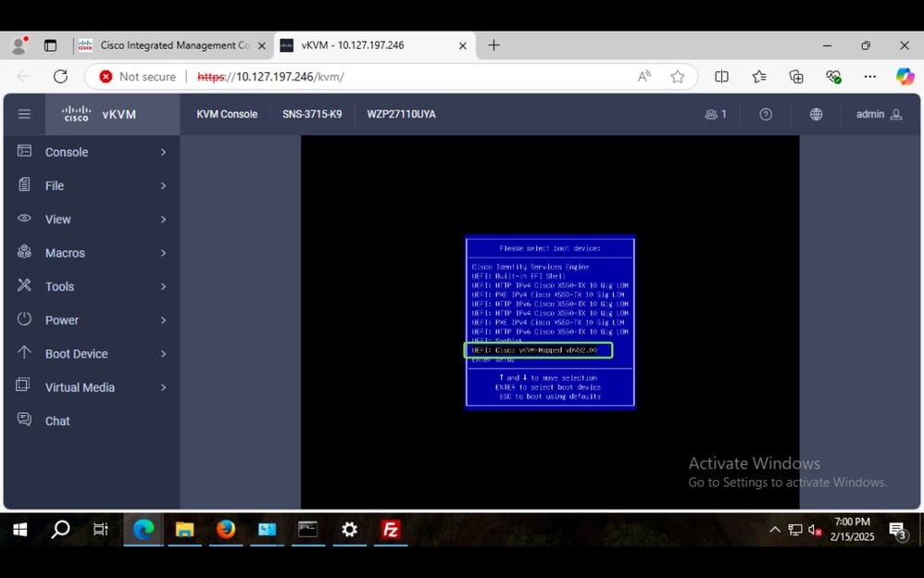
Task: Select the Power icon in the sidebar
Action: pyautogui.click(x=21, y=320)
